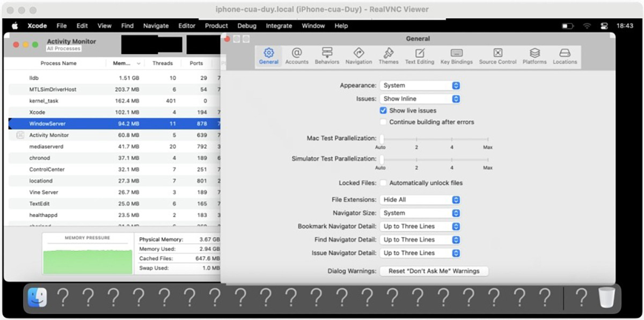Click the battery status icon

(567, 26)
